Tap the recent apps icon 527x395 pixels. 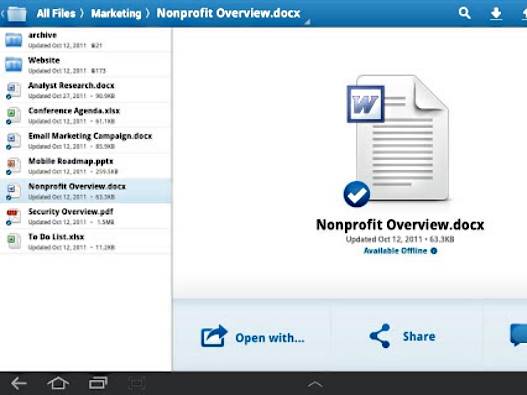[98, 383]
